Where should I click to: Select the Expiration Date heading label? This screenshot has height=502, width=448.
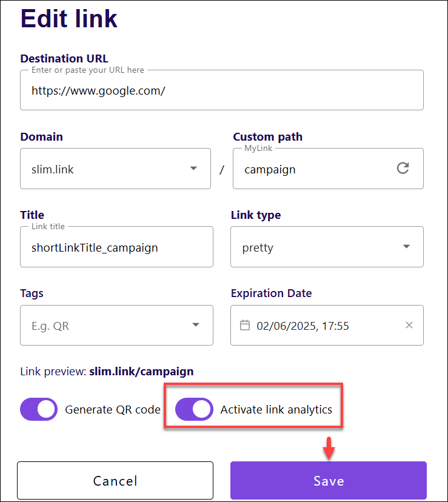click(271, 293)
